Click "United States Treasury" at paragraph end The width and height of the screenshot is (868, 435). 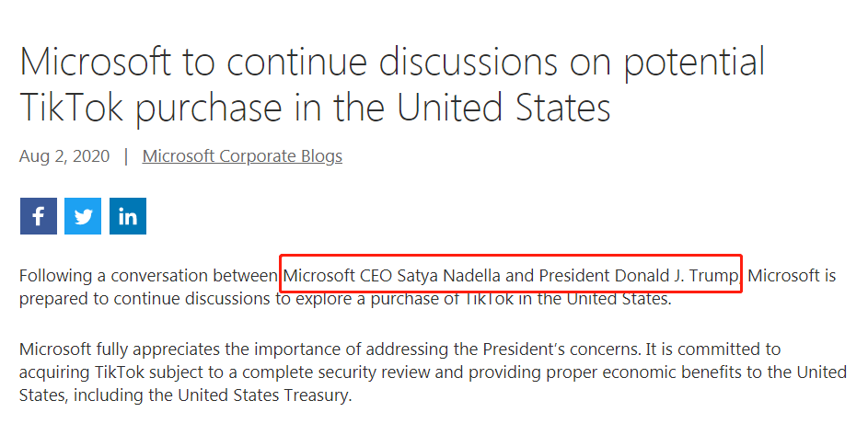coord(260,396)
